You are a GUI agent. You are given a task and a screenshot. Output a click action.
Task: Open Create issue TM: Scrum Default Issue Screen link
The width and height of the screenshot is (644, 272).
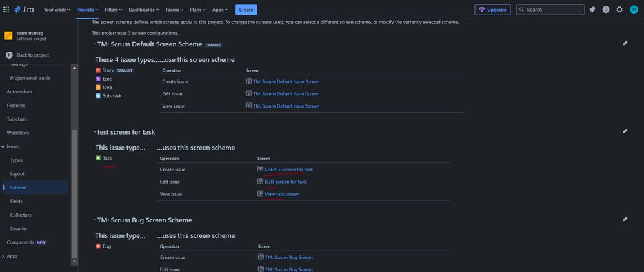click(286, 82)
